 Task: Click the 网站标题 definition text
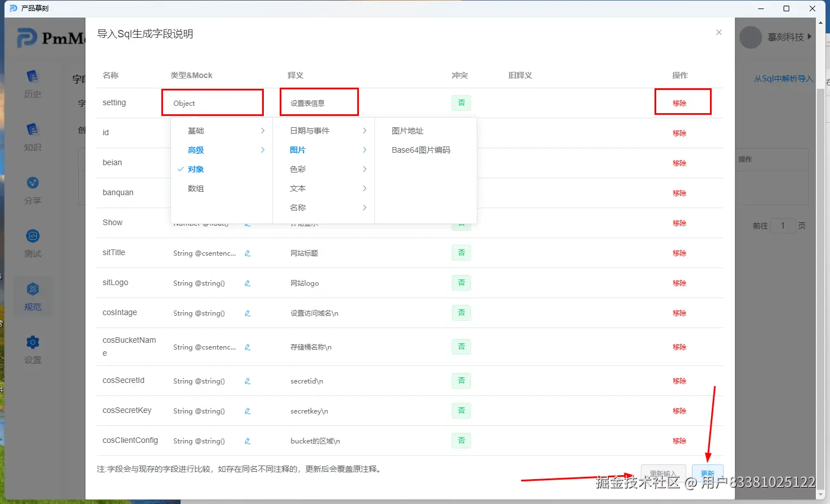pos(304,253)
